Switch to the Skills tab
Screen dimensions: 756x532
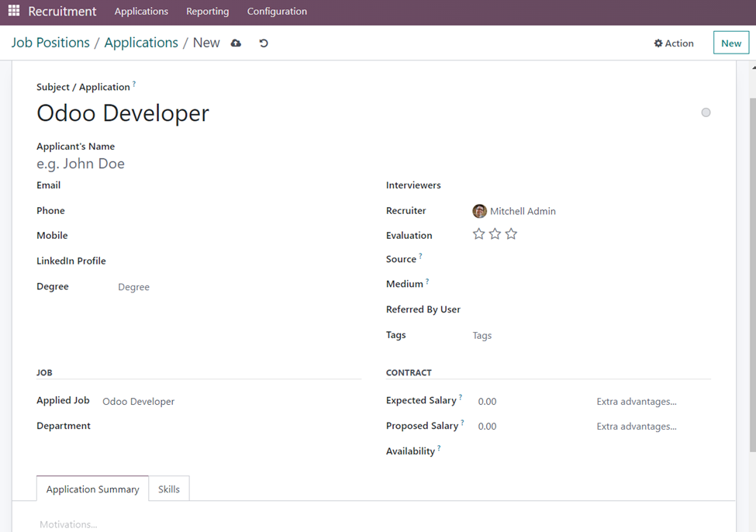pyautogui.click(x=169, y=489)
